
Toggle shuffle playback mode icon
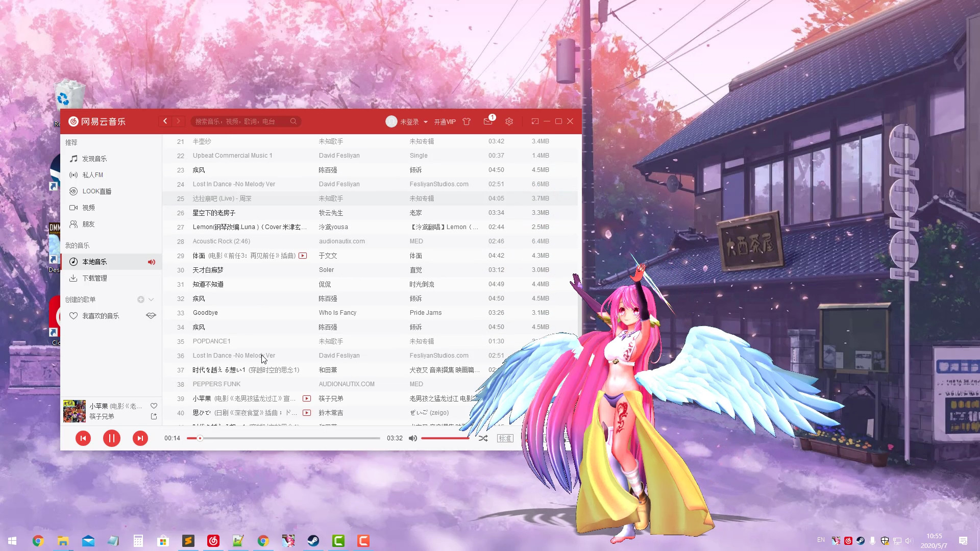(483, 438)
